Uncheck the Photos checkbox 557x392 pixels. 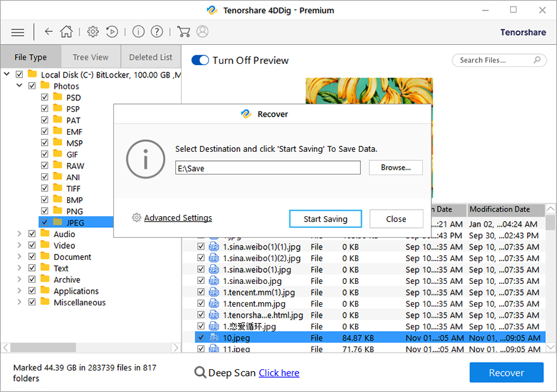pos(32,86)
